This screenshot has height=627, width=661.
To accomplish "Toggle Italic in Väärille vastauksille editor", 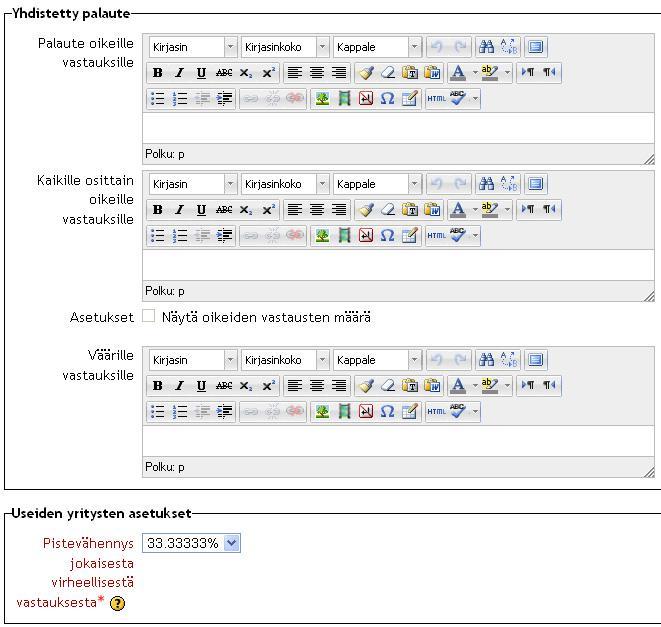I will click(180, 385).
